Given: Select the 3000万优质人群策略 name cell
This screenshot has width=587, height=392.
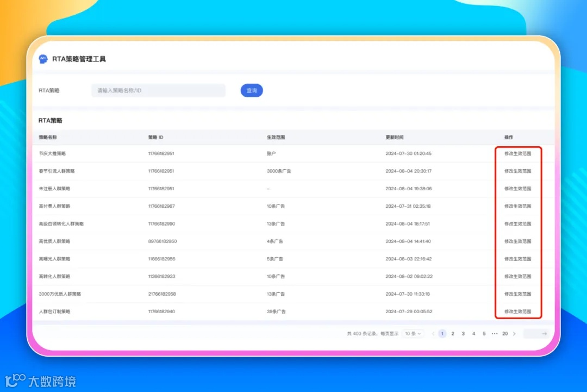Looking at the screenshot, I should 60,294.
